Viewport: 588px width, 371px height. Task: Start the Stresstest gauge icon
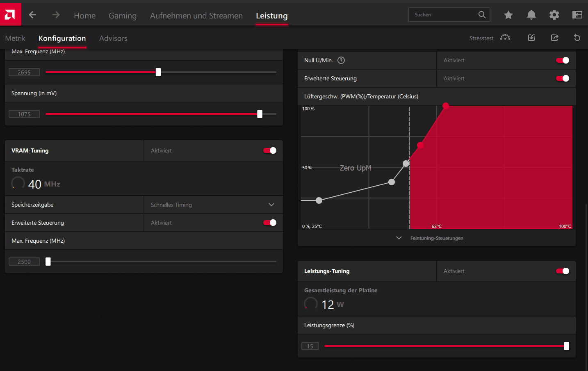point(505,38)
